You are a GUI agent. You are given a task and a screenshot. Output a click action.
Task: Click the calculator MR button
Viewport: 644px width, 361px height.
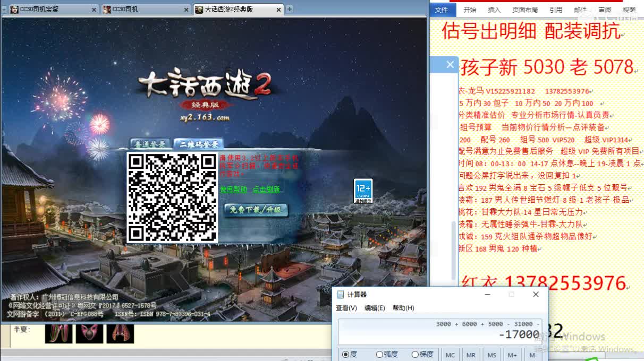(x=471, y=355)
